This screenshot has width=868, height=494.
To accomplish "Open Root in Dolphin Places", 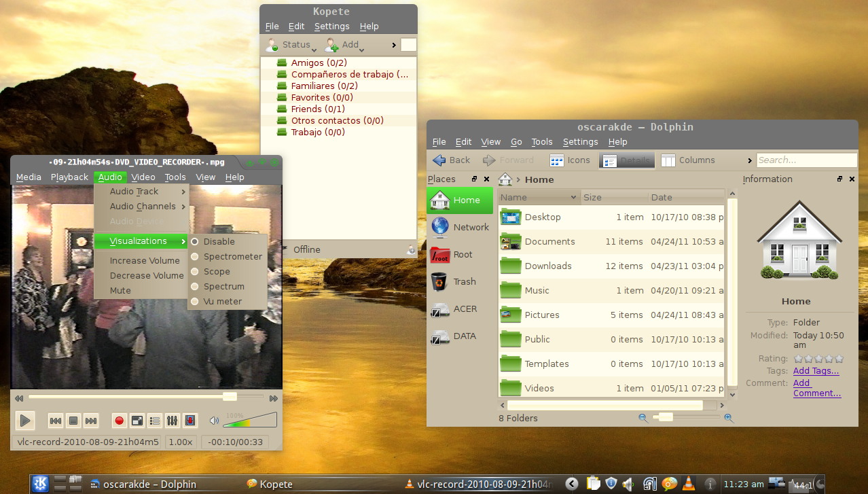I will click(458, 254).
